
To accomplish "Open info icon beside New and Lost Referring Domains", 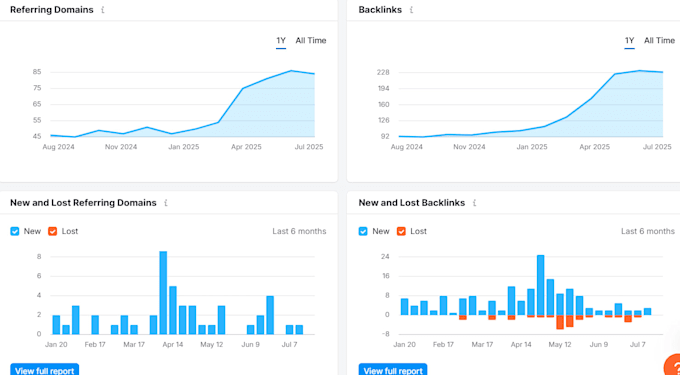I will click(166, 203).
